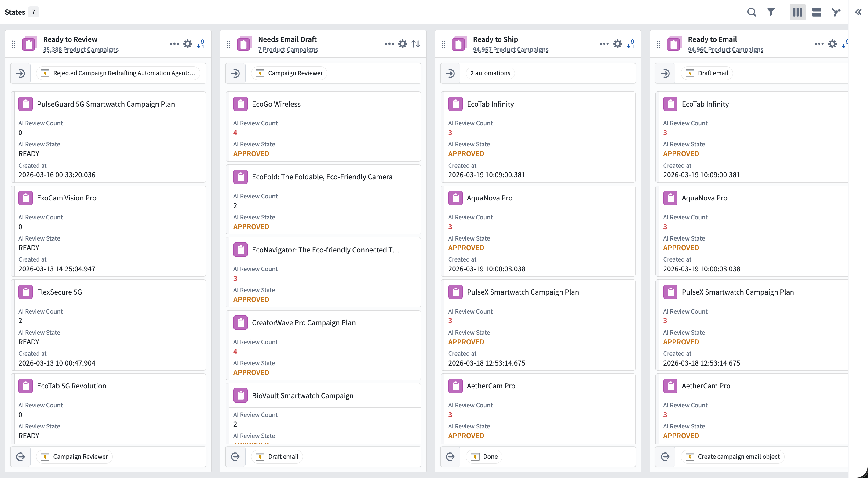This screenshot has width=868, height=478.
Task: Open the workflow graph view icon
Action: [x=836, y=12]
